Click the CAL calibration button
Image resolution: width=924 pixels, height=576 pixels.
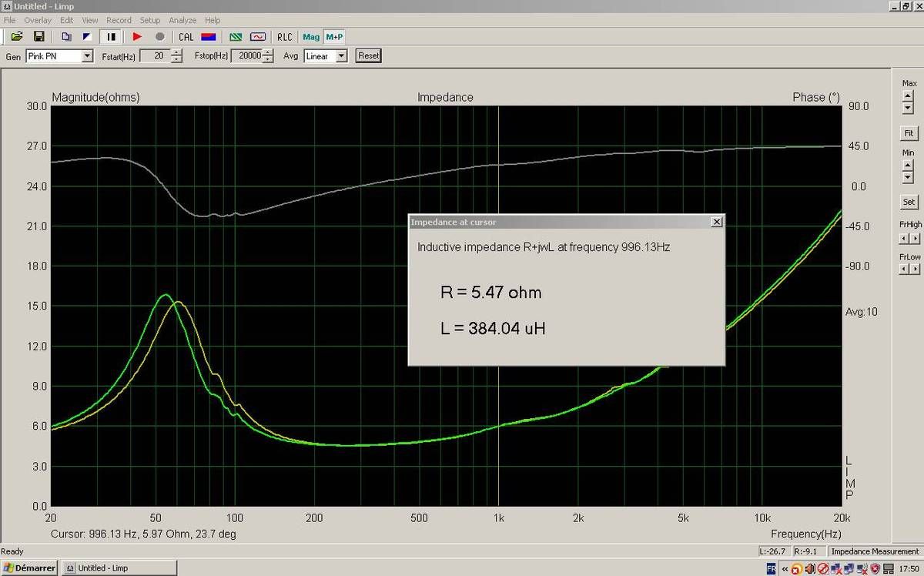[186, 36]
